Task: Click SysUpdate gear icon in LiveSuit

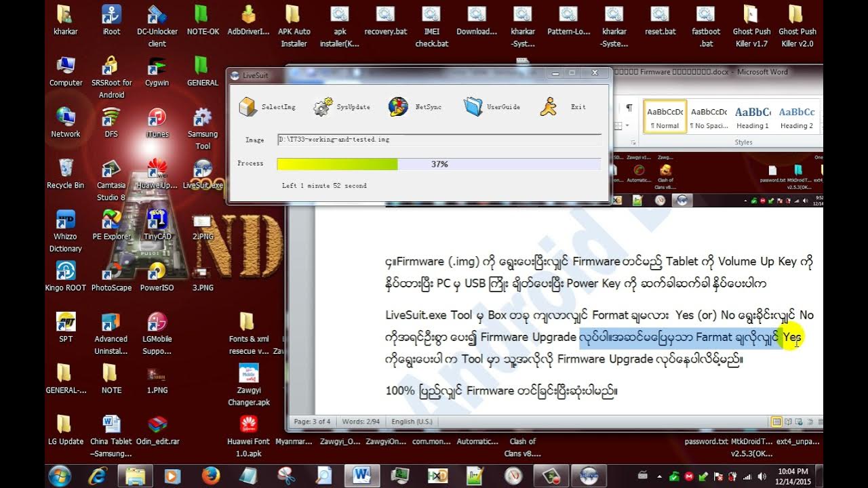Action: pos(323,106)
